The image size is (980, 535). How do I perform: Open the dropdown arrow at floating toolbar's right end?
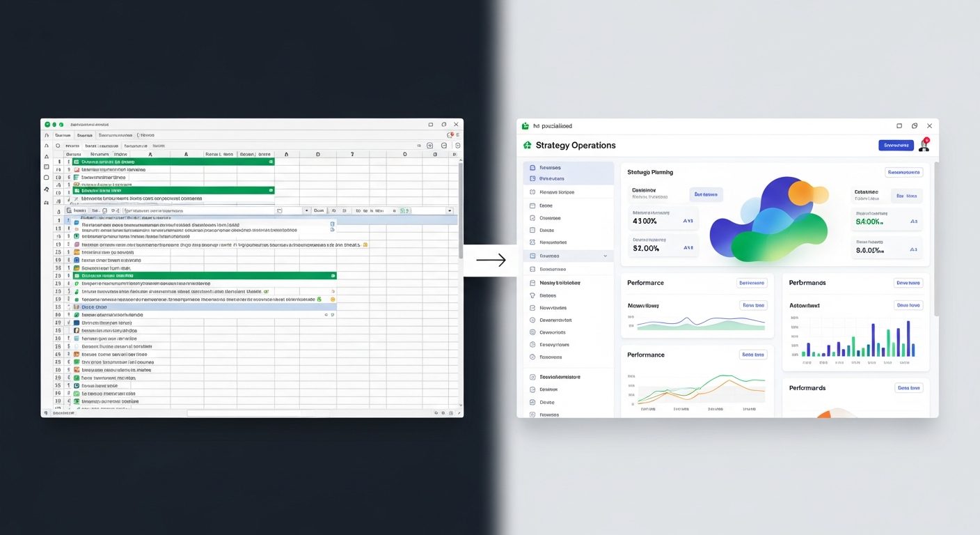pos(450,210)
